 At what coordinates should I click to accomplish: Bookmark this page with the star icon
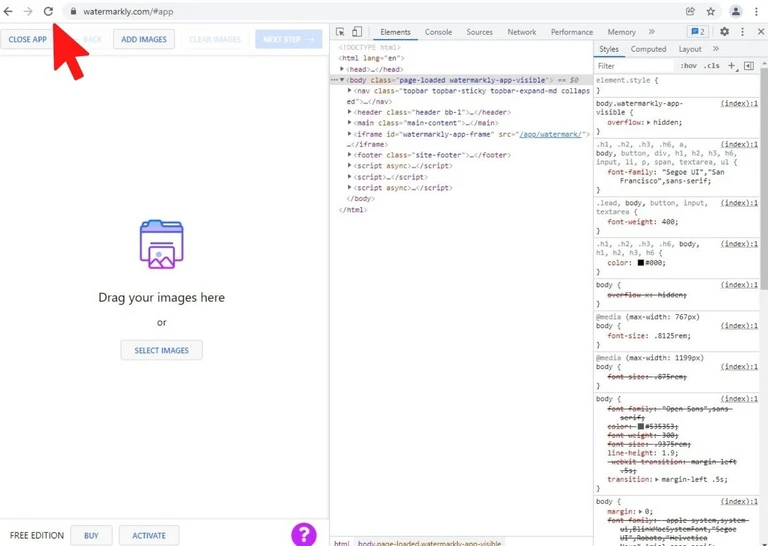pyautogui.click(x=711, y=11)
